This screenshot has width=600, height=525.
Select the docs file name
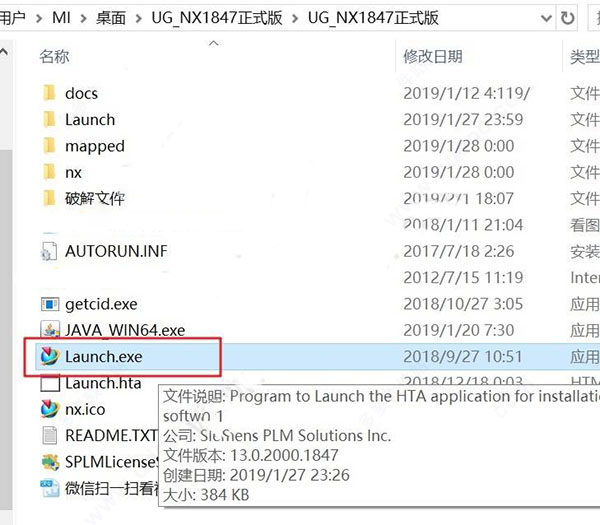coord(82,93)
